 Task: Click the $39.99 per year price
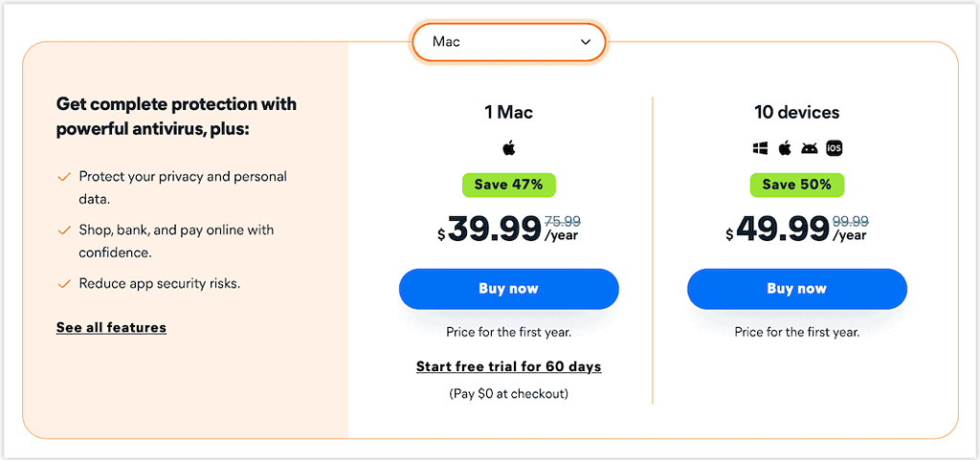coord(509,230)
